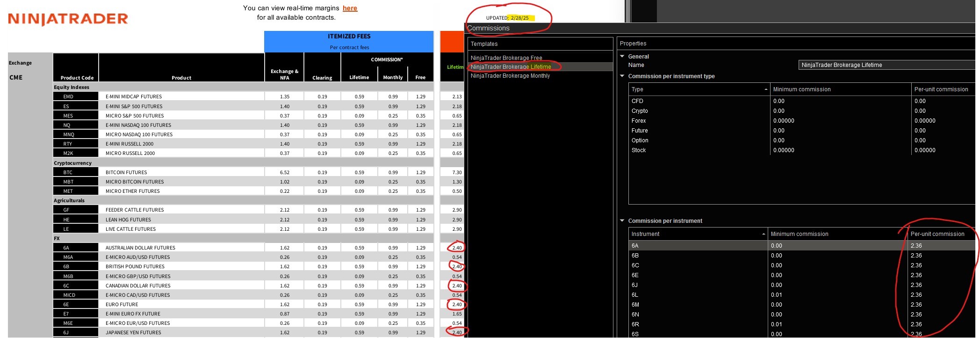The image size is (980, 338).
Task: Select the 6E instrument in Commissions window
Action: click(802, 275)
